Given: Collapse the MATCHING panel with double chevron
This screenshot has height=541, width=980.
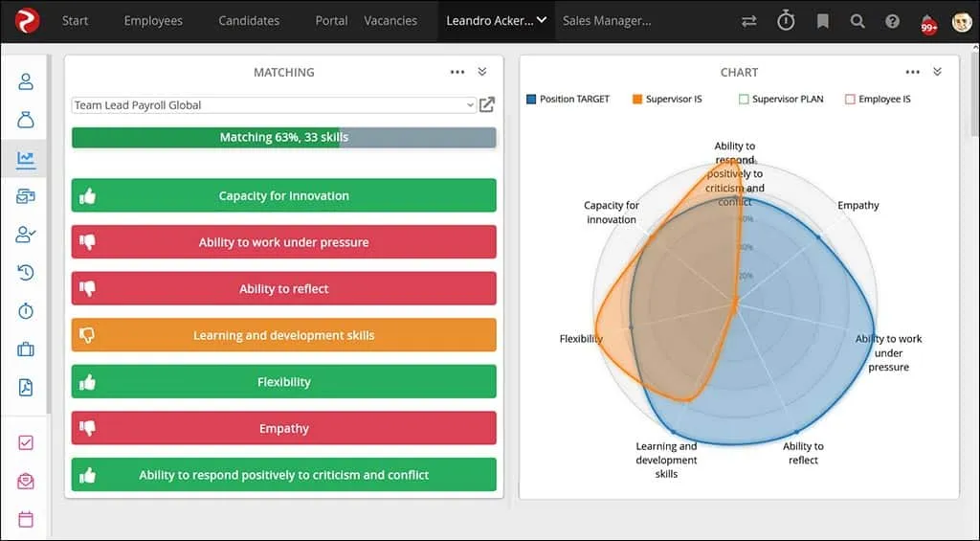Looking at the screenshot, I should point(482,72).
